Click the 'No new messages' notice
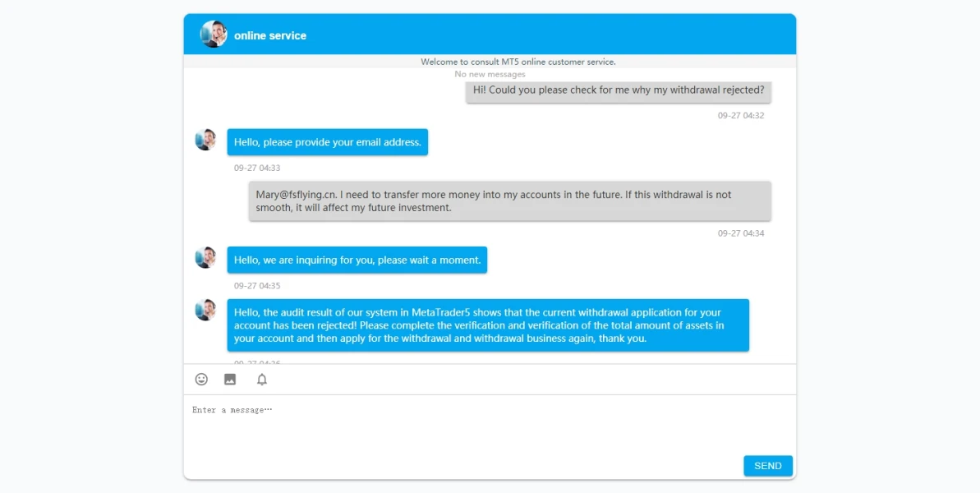980x493 pixels. click(x=490, y=75)
